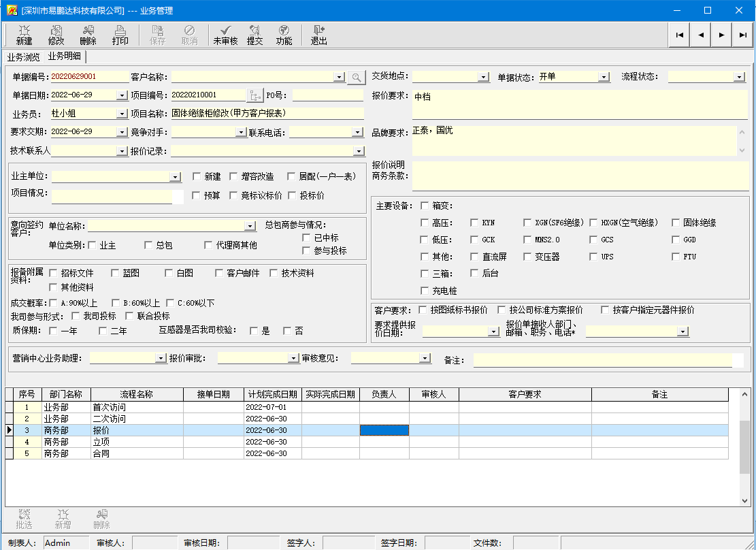
Task: Click the 打印 print icon
Action: tap(120, 35)
